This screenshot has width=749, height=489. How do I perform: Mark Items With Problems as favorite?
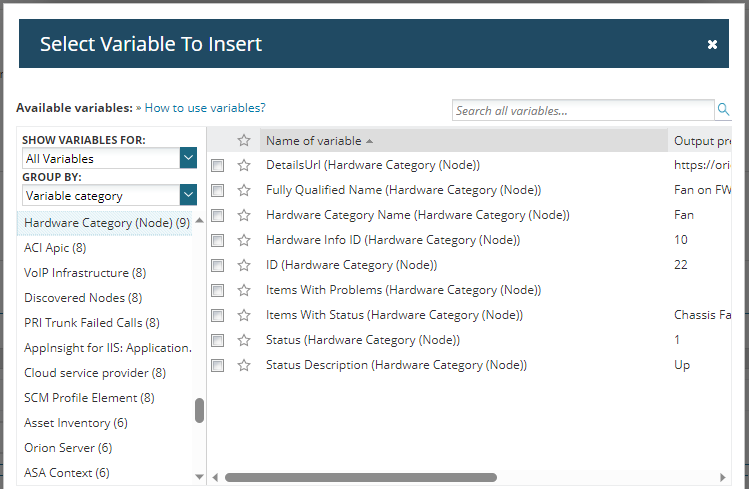243,290
